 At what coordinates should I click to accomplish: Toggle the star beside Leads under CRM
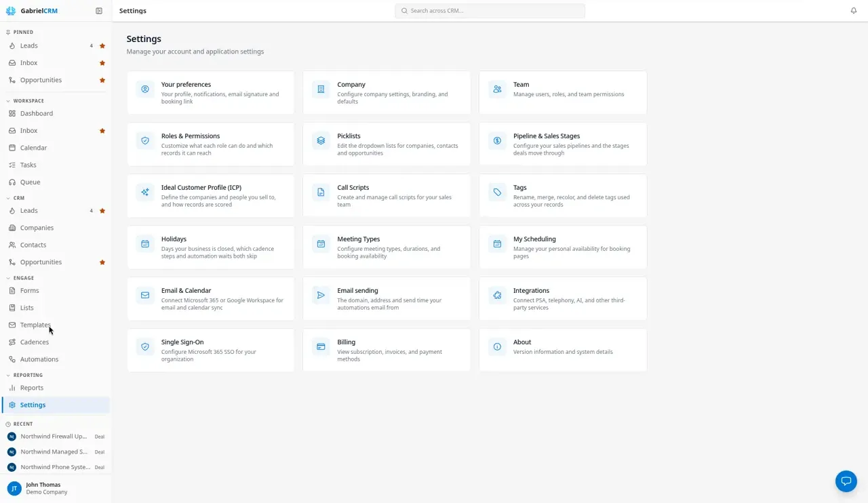pos(102,211)
